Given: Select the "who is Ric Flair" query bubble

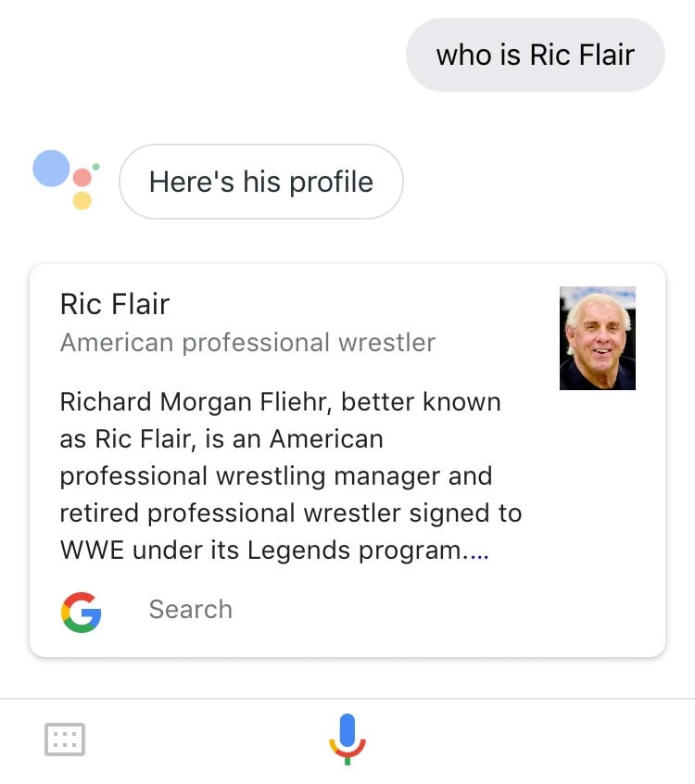Looking at the screenshot, I should click(536, 55).
